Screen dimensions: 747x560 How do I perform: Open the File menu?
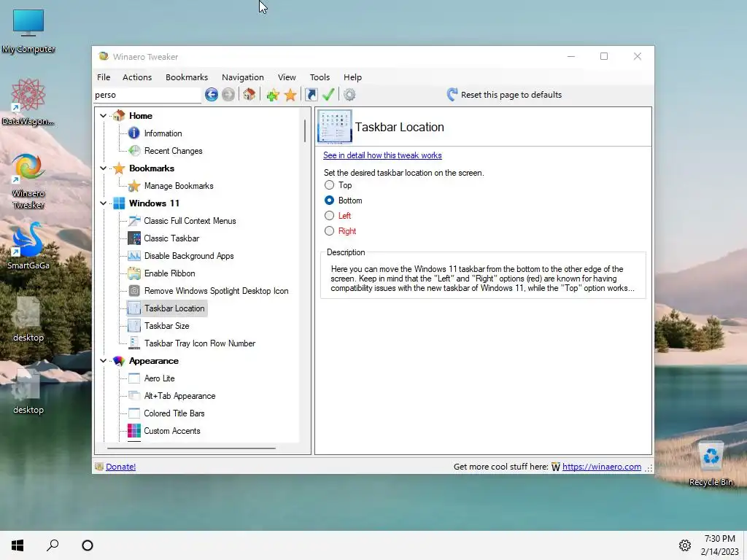click(104, 77)
